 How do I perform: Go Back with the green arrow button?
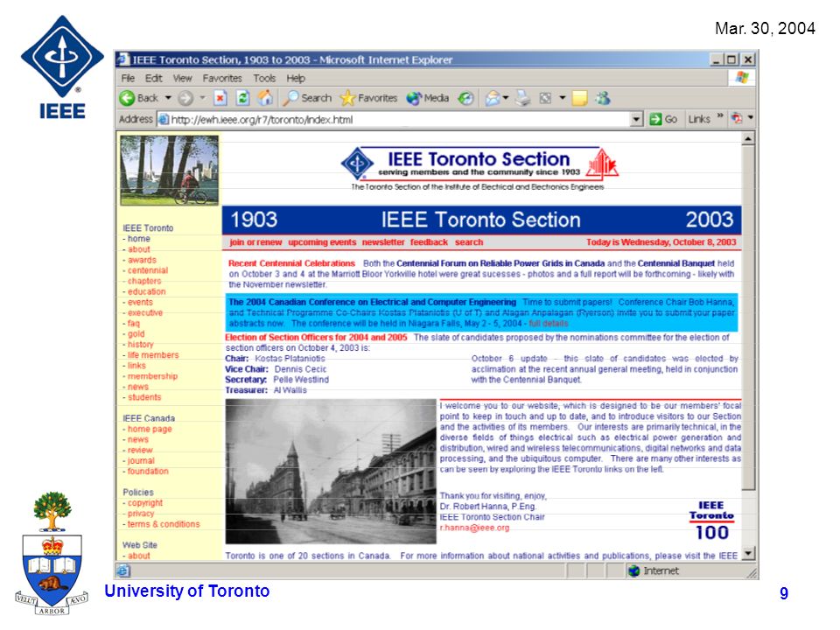[x=139, y=98]
